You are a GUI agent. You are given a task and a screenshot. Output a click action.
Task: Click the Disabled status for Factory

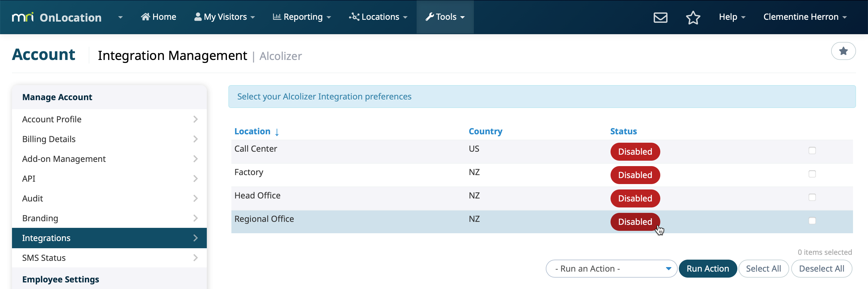[635, 175]
